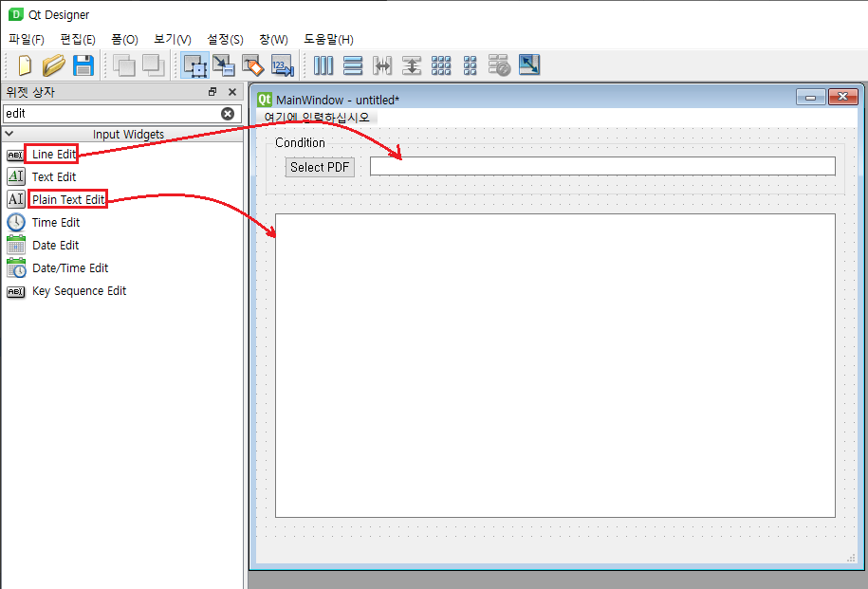Click the Adjust Size toolbar icon

(x=529, y=64)
